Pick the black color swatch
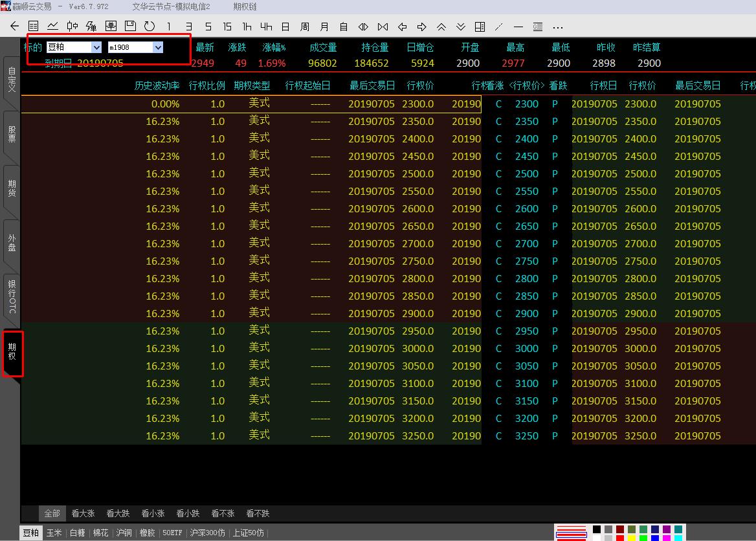This screenshot has height=541, width=756. tap(597, 529)
